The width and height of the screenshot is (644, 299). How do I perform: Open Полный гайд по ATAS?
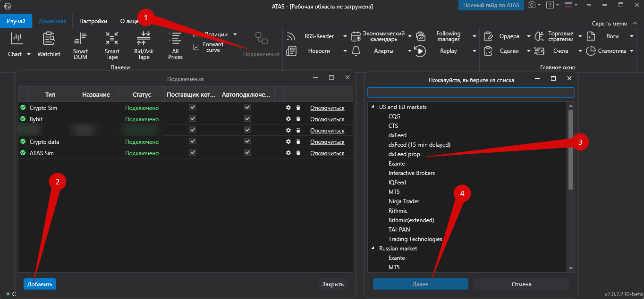pyautogui.click(x=491, y=5)
